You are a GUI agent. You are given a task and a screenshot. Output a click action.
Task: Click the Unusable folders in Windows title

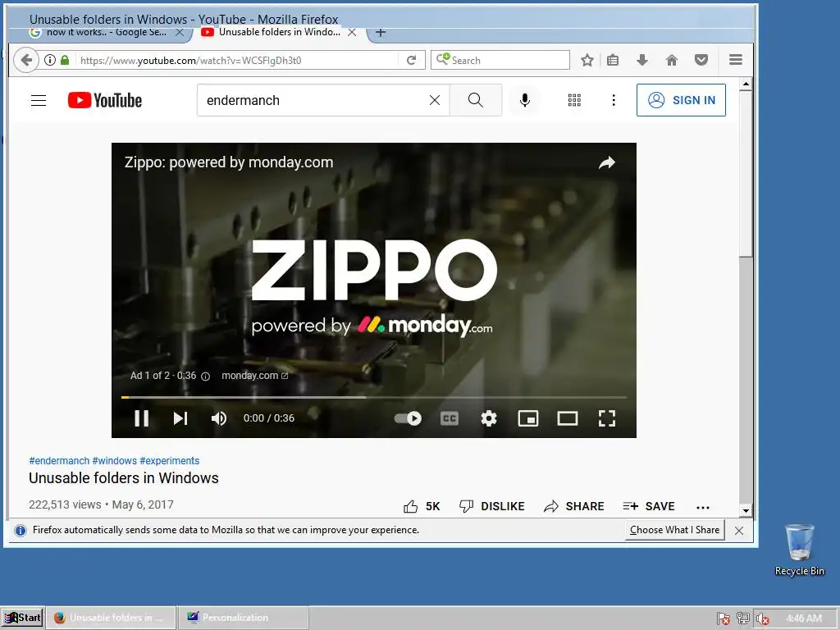point(124,478)
